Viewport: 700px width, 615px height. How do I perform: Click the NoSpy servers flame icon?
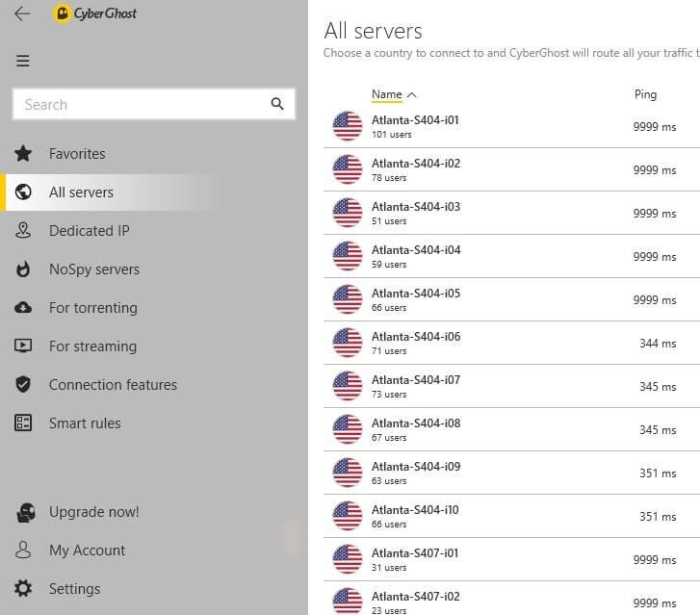(23, 269)
